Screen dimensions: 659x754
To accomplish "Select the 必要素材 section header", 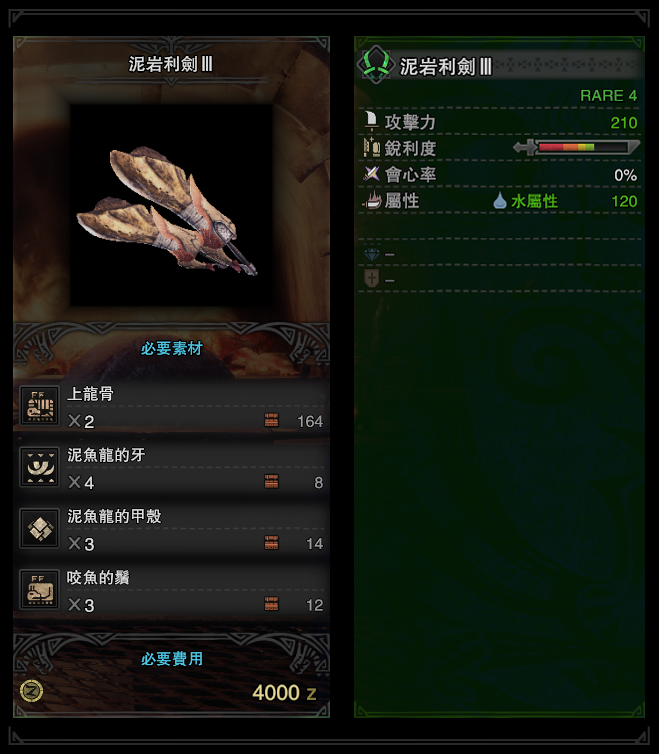I will pos(172,349).
